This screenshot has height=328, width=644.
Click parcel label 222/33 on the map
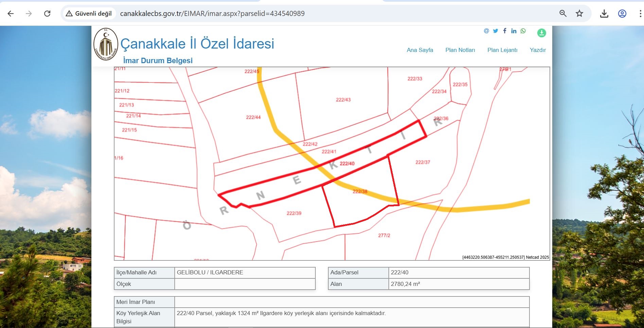[415, 79]
